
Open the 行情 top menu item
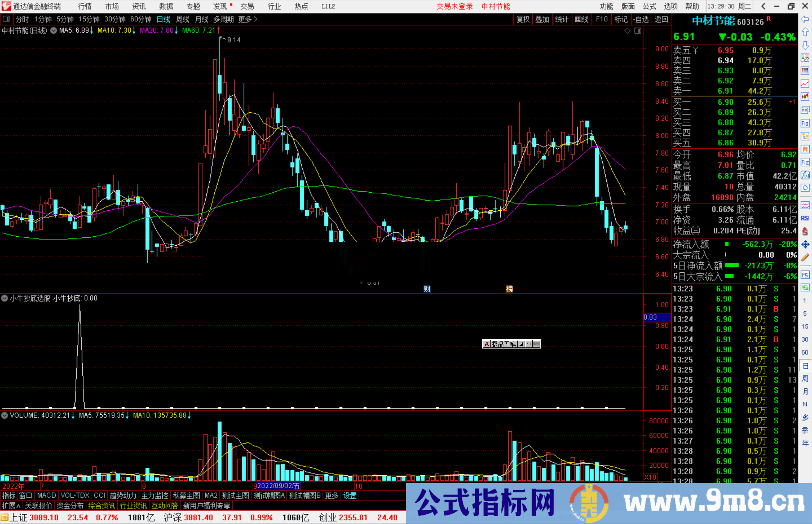(x=85, y=6)
